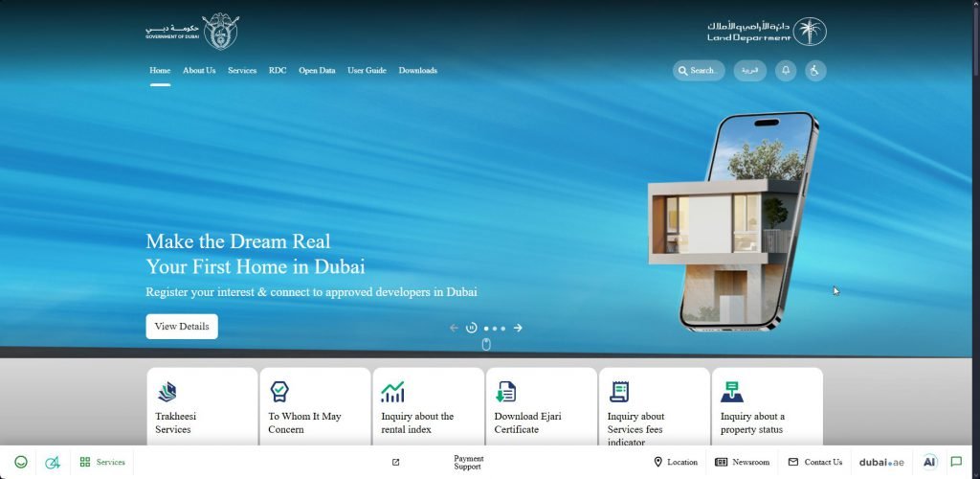Click the services fees receipt icon
This screenshot has height=479, width=980.
(619, 392)
